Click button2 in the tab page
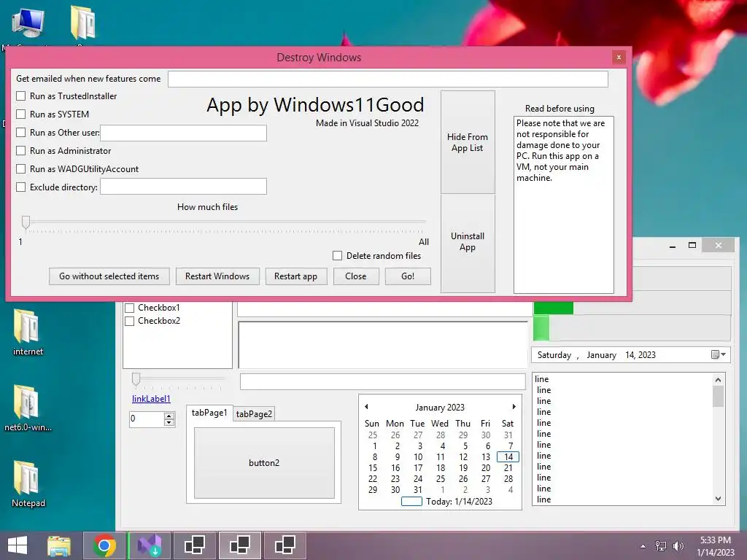The height and width of the screenshot is (560, 747). pos(264,463)
